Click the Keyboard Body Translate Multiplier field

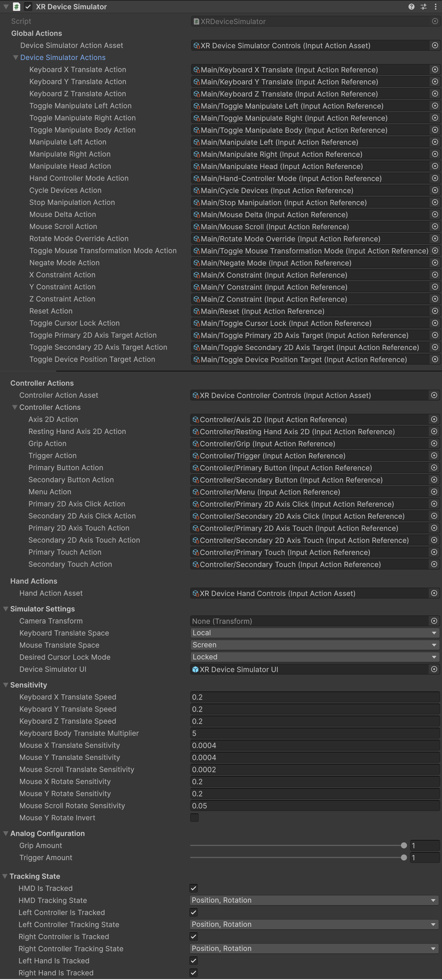click(x=315, y=733)
